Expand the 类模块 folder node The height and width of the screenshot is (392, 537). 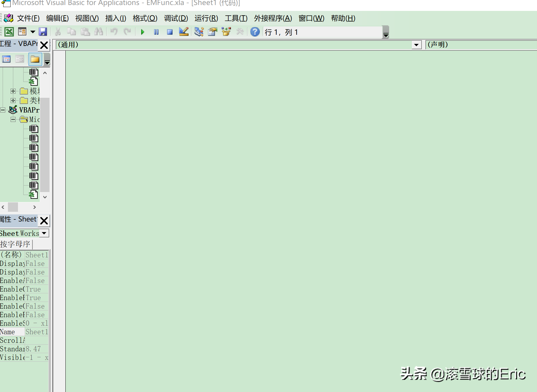[x=13, y=100]
